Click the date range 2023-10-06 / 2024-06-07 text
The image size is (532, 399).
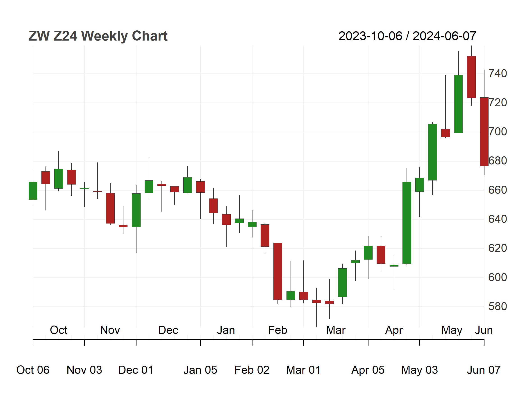(x=407, y=36)
